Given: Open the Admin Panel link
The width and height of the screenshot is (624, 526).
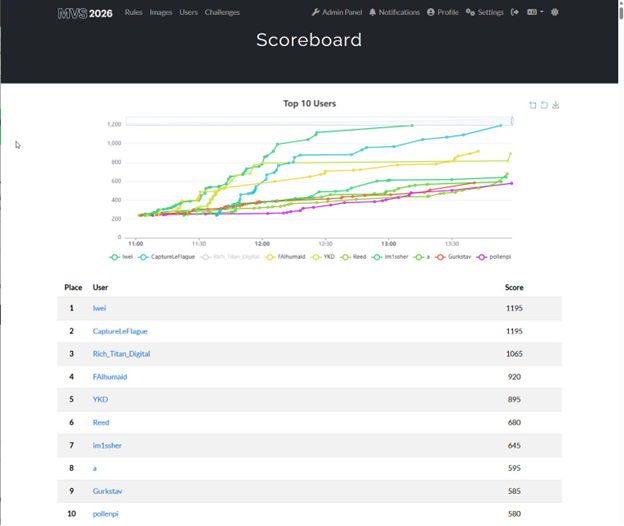Looking at the screenshot, I should coord(337,12).
